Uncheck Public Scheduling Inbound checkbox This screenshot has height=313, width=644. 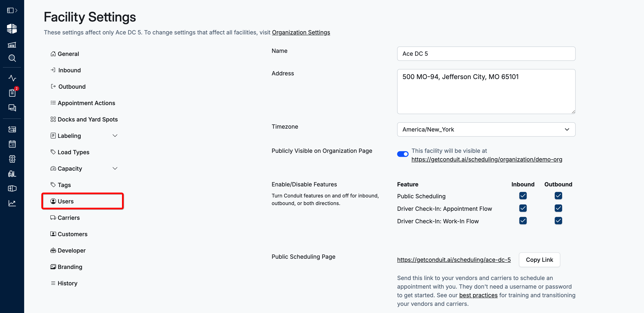[x=523, y=196]
